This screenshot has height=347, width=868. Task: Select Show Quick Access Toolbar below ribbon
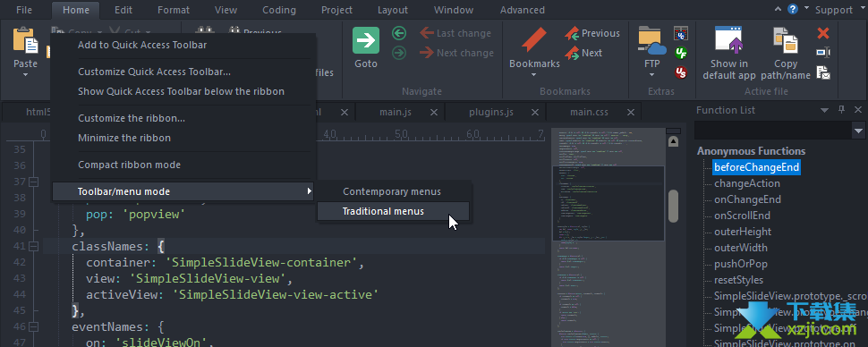pyautogui.click(x=183, y=91)
